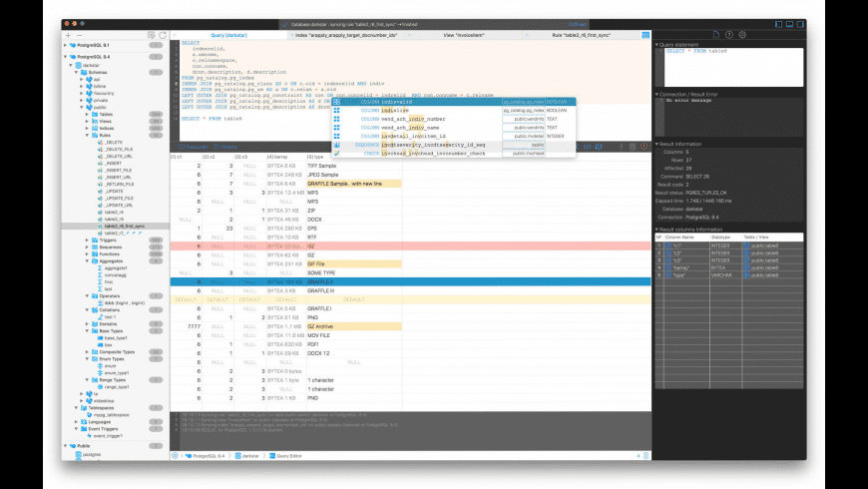Select vend_ach_indiv_number autocomplete suggestion

click(453, 119)
